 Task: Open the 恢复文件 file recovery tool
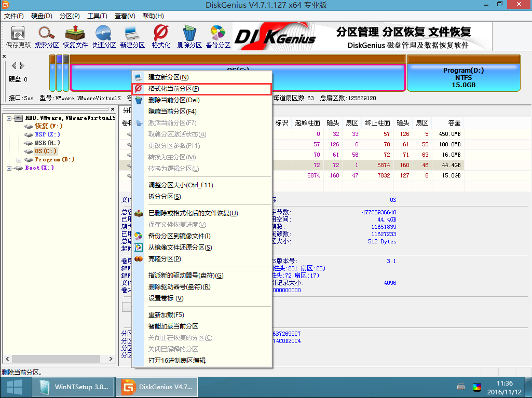coord(75,37)
